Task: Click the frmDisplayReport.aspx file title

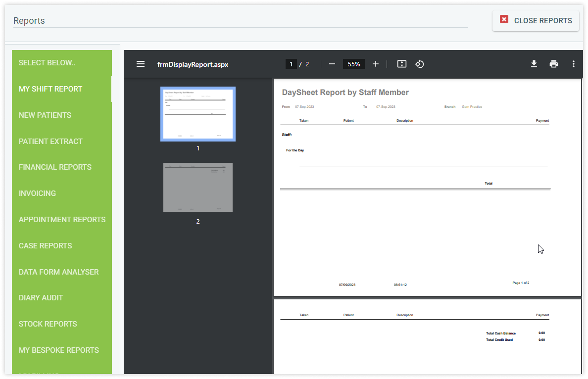Action: tap(193, 64)
